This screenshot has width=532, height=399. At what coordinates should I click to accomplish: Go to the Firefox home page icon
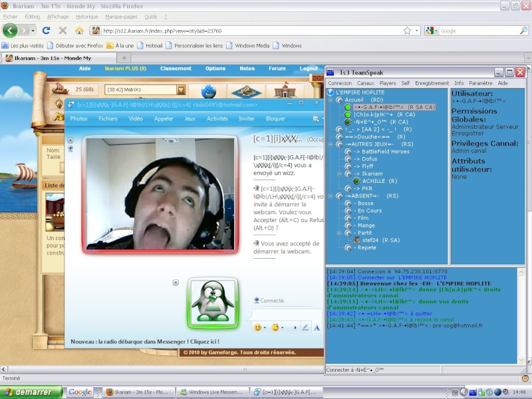pos(79,31)
